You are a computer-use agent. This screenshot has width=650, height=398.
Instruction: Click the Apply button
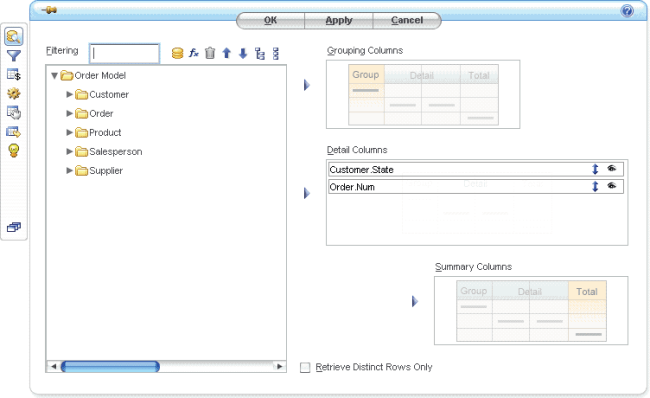click(339, 20)
